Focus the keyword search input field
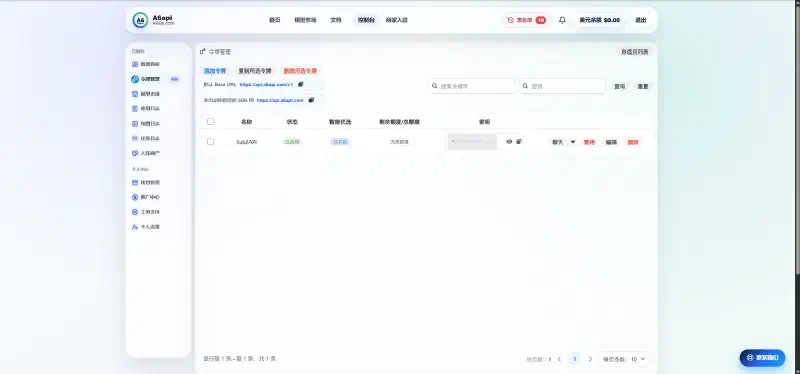Image resolution: width=800 pixels, height=374 pixels. (x=472, y=86)
